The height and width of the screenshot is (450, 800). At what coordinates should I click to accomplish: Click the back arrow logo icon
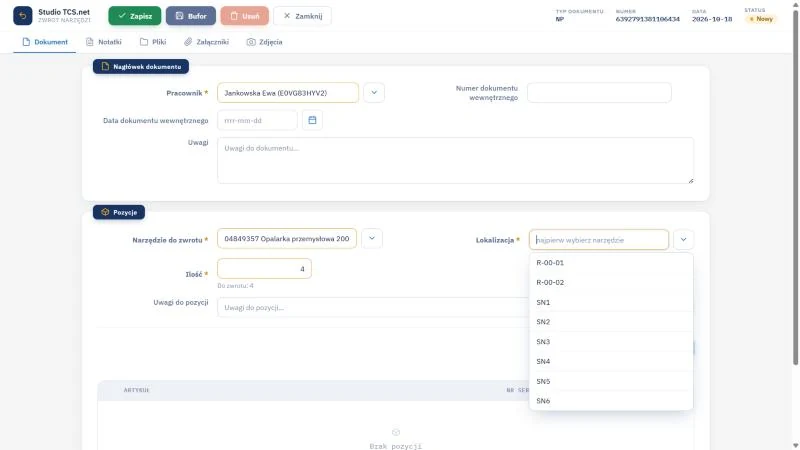click(x=22, y=16)
